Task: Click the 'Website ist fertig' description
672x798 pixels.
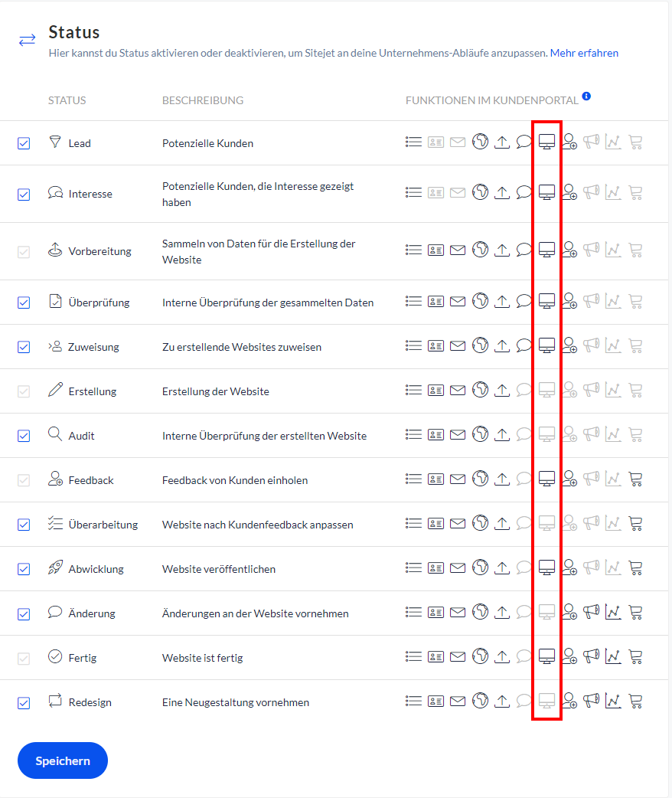Action: pyautogui.click(x=203, y=658)
